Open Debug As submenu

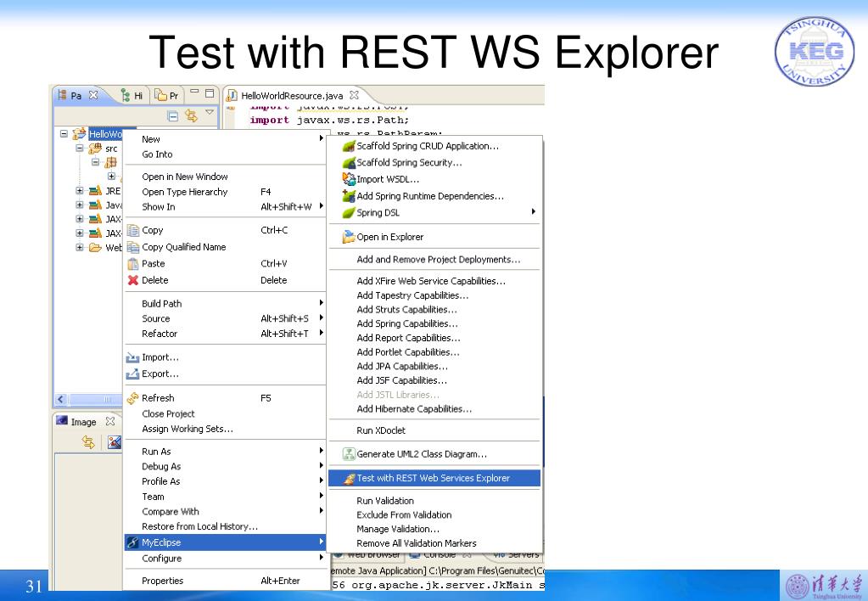click(225, 466)
